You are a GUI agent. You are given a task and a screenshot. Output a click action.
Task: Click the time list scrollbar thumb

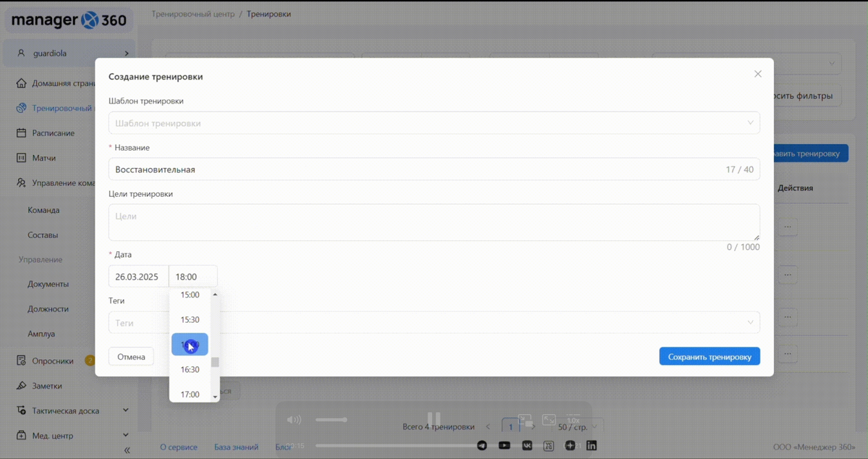pos(215,362)
